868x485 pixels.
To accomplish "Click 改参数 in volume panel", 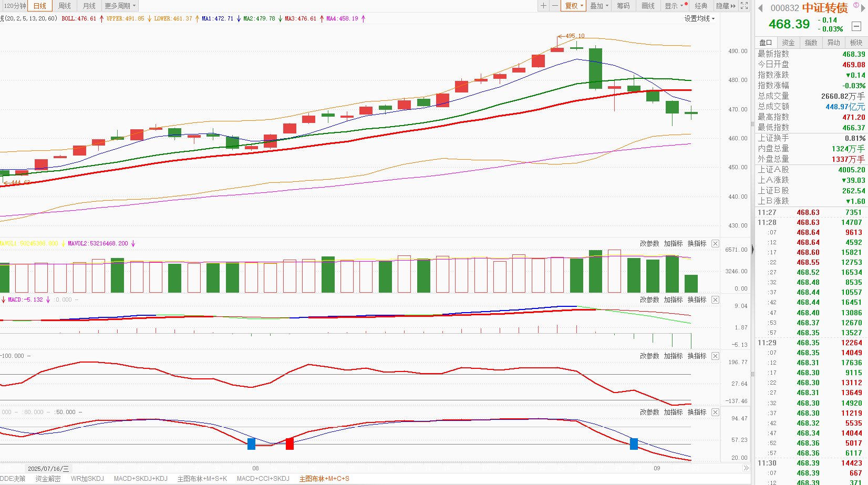I will click(x=649, y=243).
